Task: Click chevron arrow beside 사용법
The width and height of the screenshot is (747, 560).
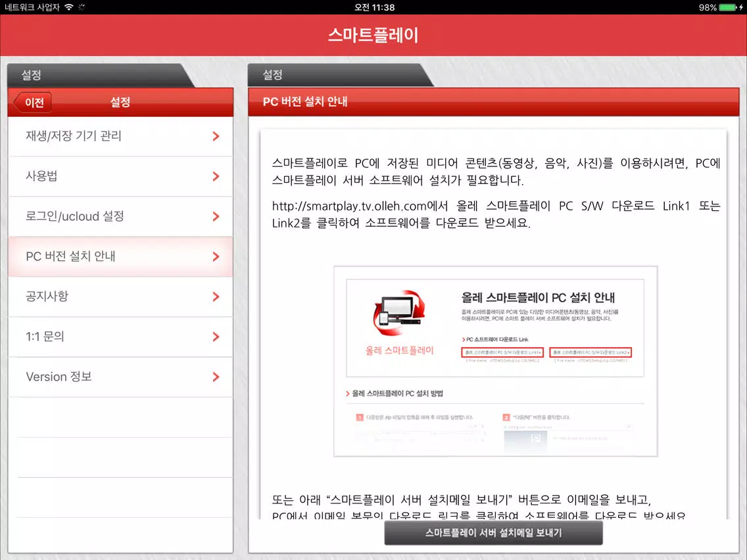Action: click(216, 176)
